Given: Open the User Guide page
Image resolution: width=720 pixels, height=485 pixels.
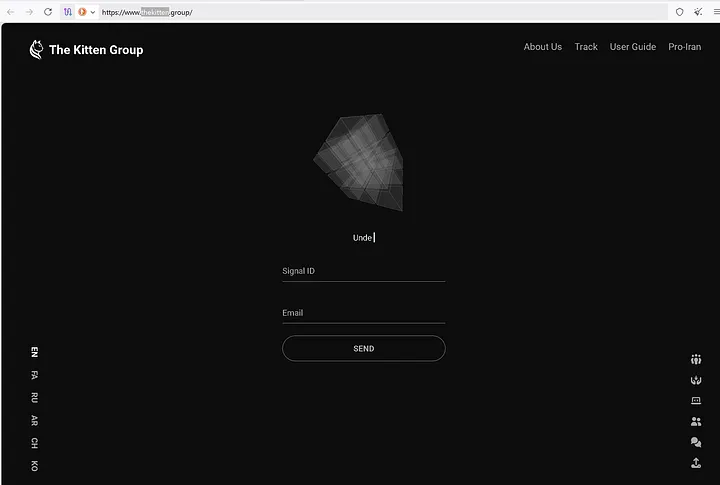Looking at the screenshot, I should pos(633,47).
